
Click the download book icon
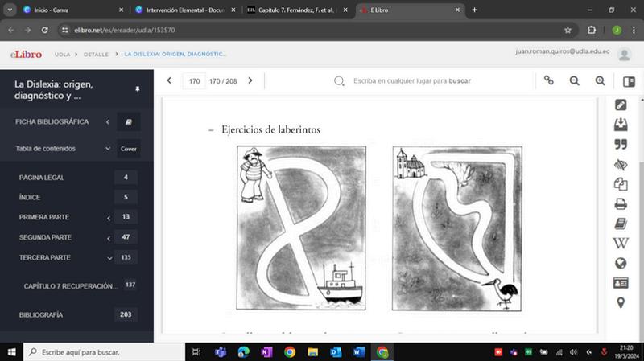(621, 125)
